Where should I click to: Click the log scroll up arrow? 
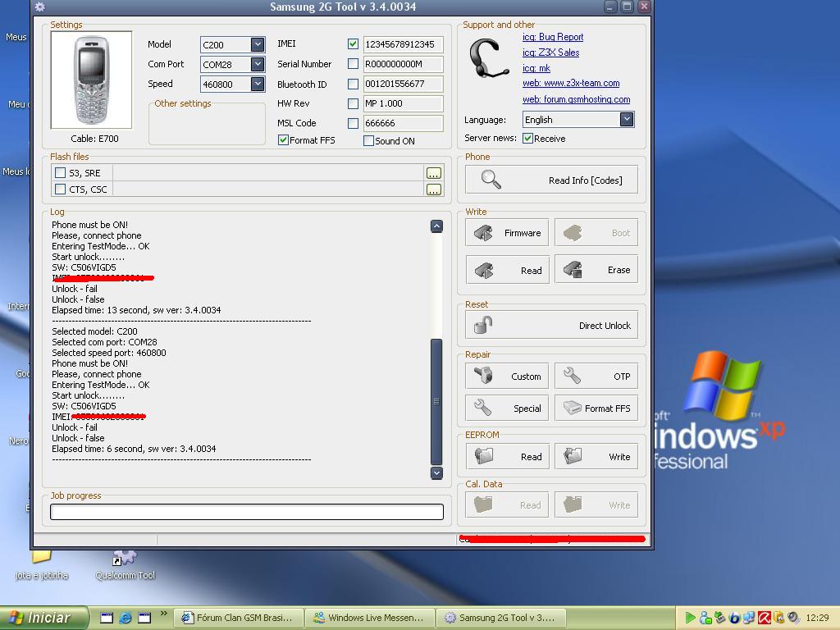pos(436,226)
